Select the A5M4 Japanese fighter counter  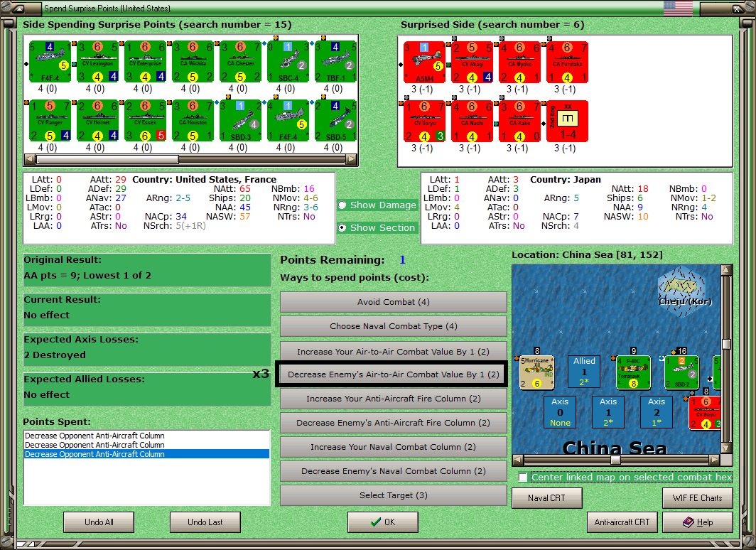[x=425, y=63]
